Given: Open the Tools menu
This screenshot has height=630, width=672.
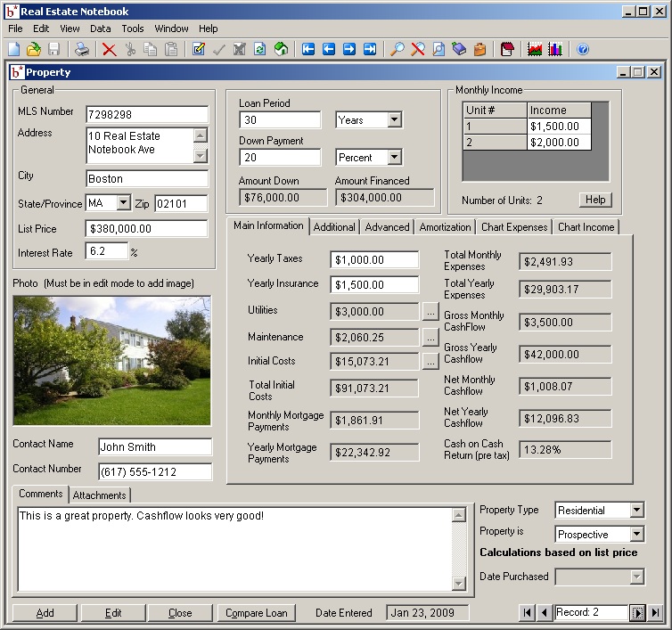Looking at the screenshot, I should [x=132, y=29].
